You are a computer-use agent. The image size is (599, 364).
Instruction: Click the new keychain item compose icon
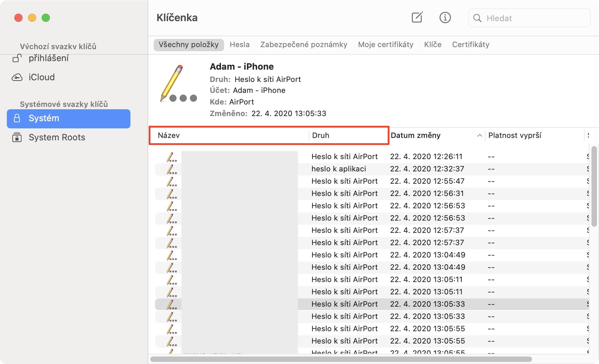[417, 17]
